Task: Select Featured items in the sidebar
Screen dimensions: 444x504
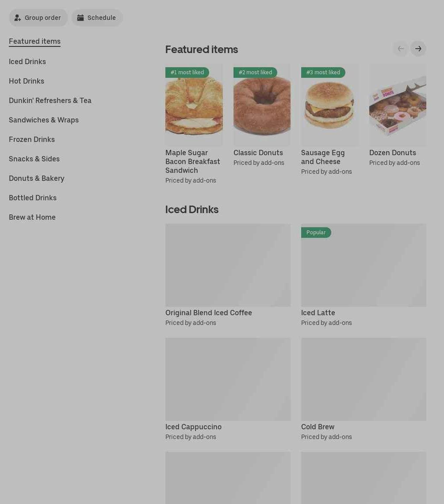Action: (x=35, y=41)
